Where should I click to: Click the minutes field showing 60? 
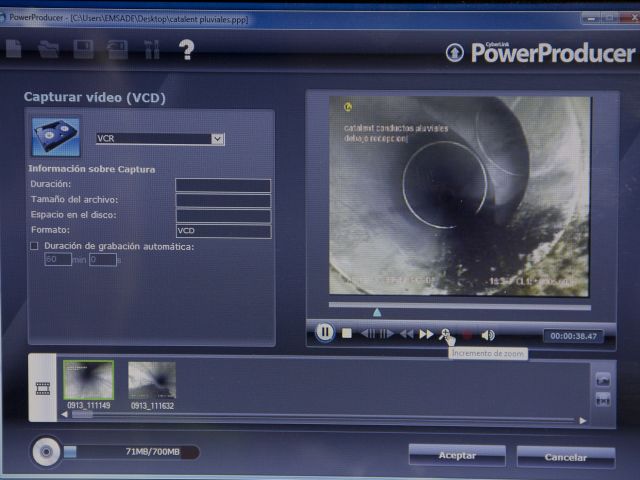58,259
